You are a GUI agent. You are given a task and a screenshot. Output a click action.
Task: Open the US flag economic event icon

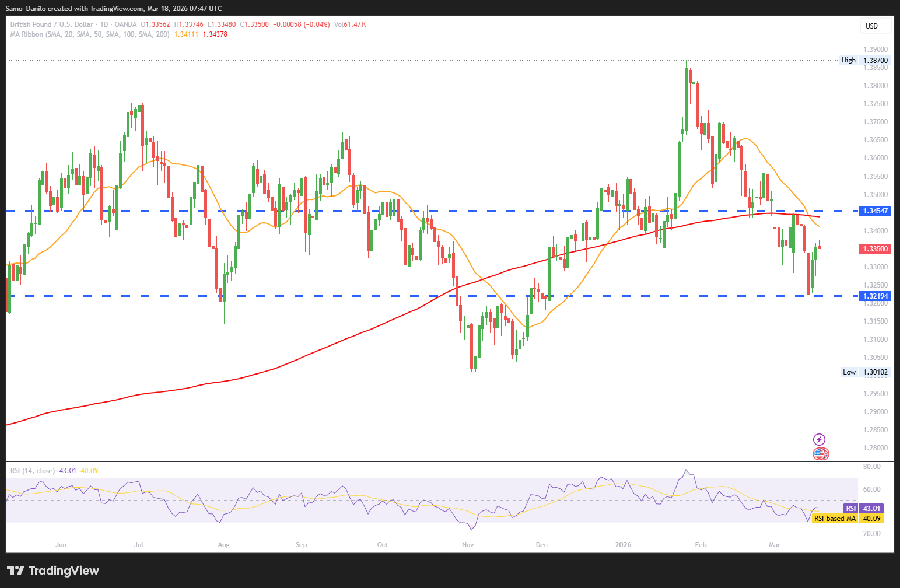point(820,453)
